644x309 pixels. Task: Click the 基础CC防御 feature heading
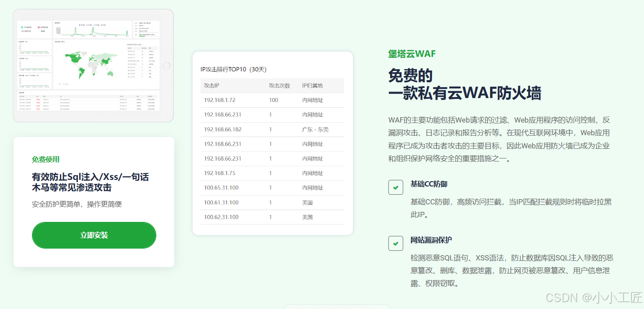tap(429, 184)
